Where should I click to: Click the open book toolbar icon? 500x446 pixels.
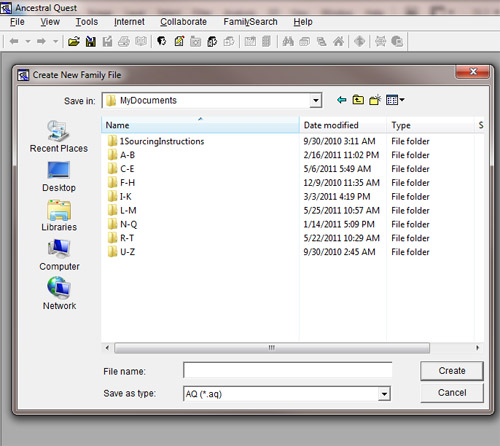[141, 41]
